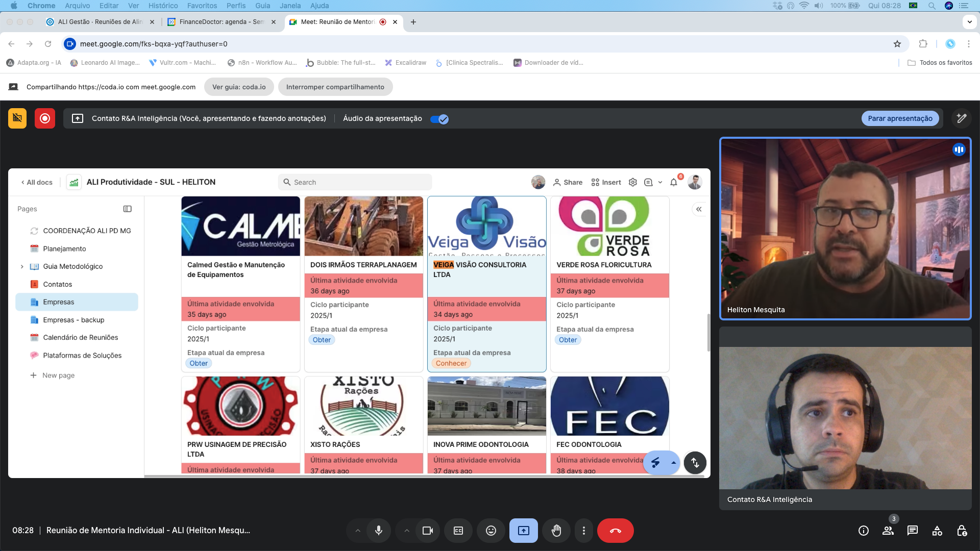Turn off the camera in Meet
The height and width of the screenshot is (551, 980).
point(428,531)
